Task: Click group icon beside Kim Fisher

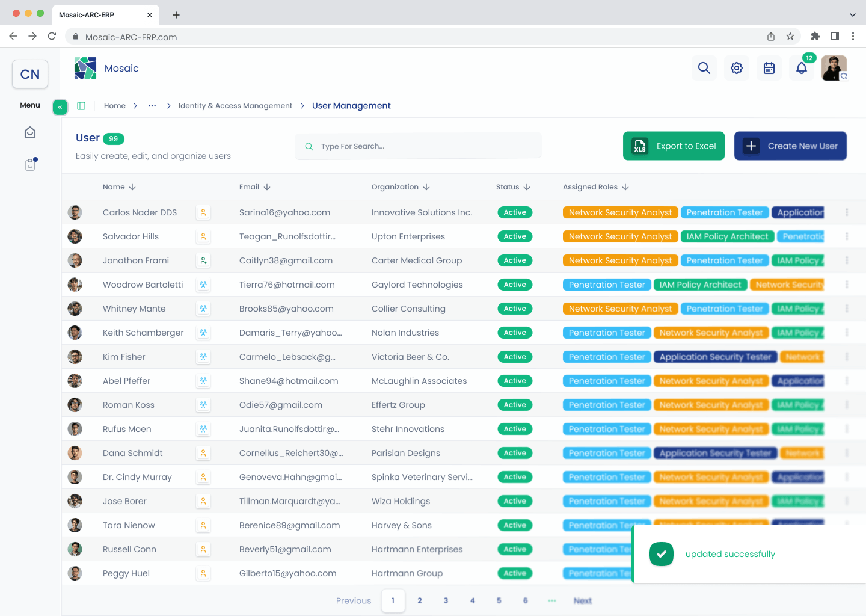Action: pos(203,357)
